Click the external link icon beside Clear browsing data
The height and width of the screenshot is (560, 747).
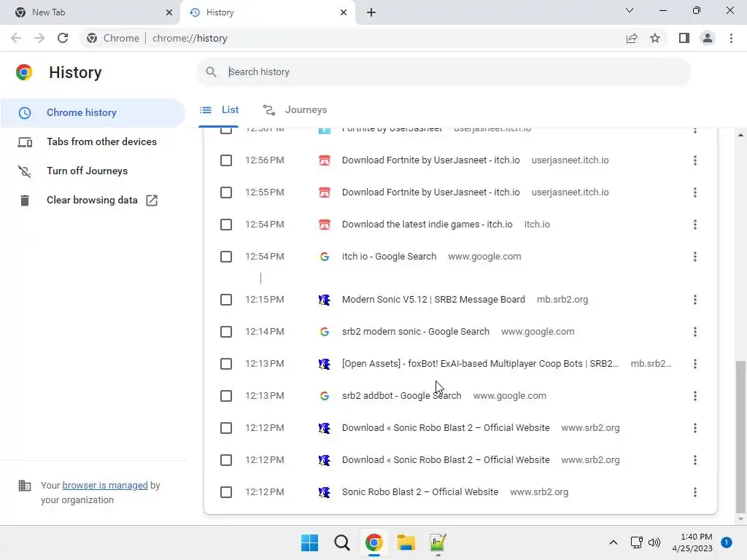pos(152,201)
